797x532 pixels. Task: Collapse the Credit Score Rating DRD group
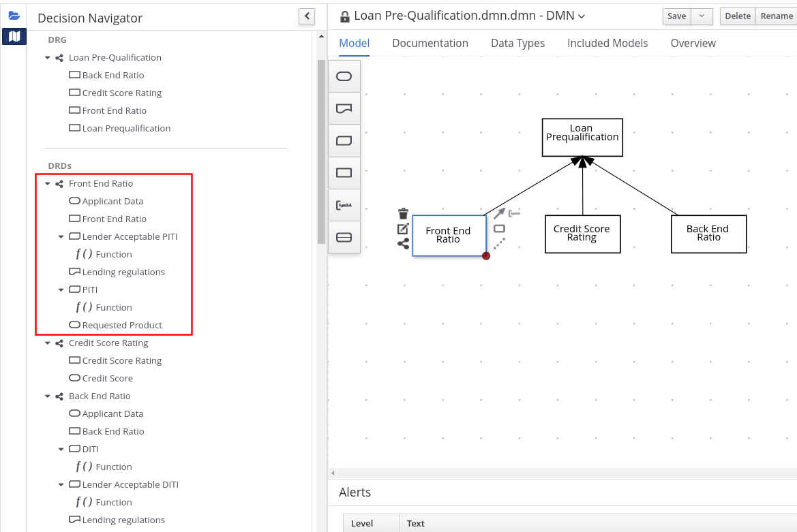pos(48,343)
